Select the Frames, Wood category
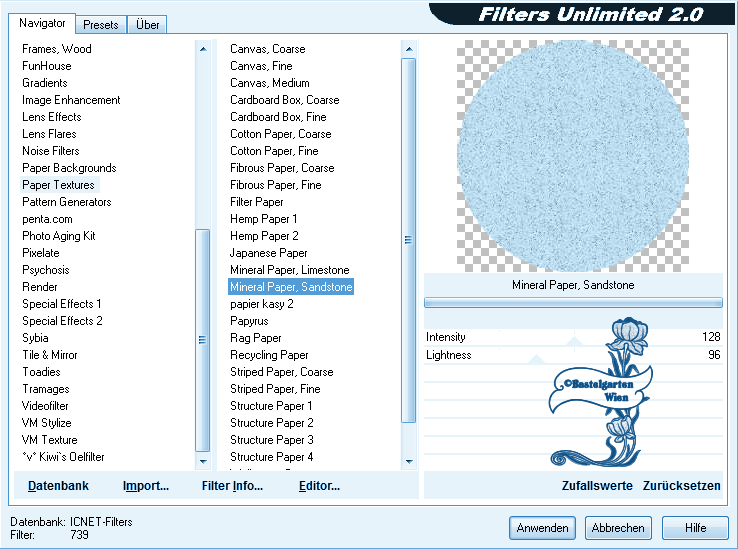This screenshot has width=738, height=549. point(57,49)
